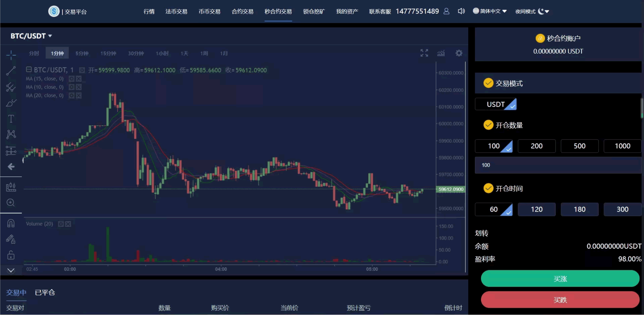Open chart settings gear icon

(x=459, y=53)
